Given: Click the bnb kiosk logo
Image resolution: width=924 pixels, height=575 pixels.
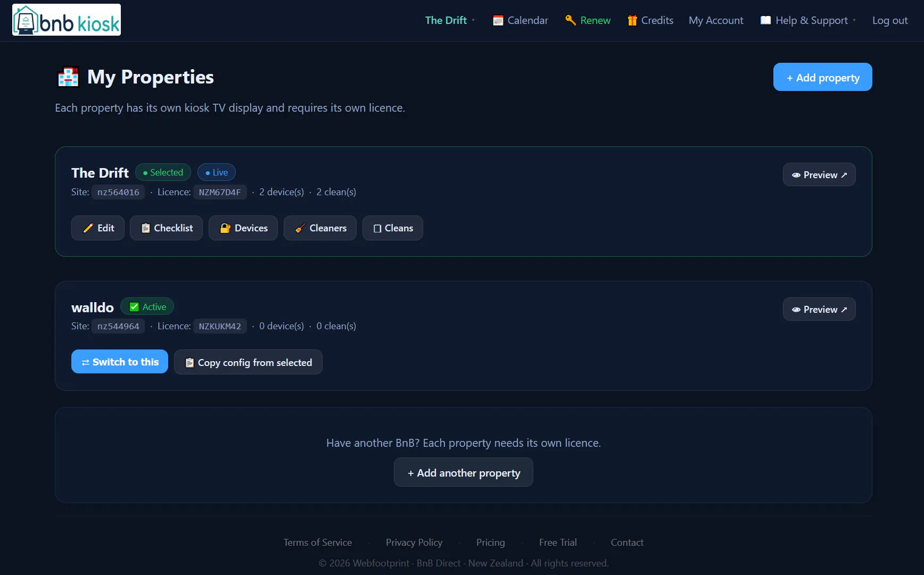Looking at the screenshot, I should coord(67,20).
